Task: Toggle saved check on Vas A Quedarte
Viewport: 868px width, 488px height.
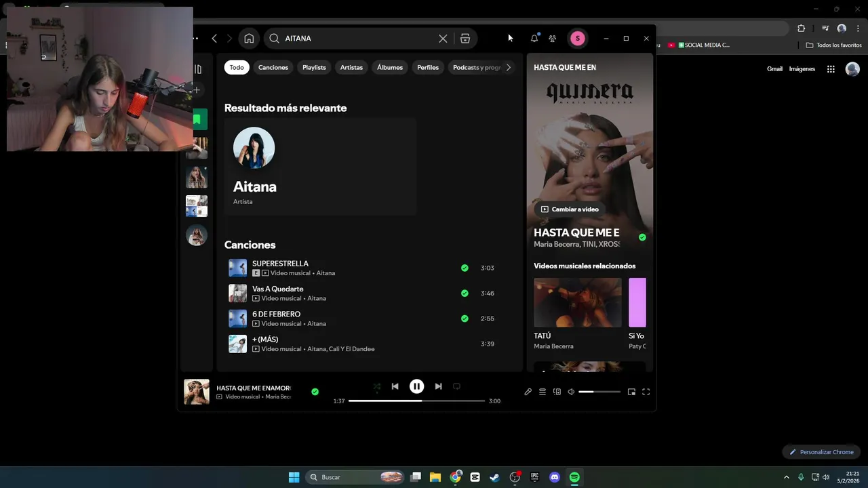Action: point(465,293)
